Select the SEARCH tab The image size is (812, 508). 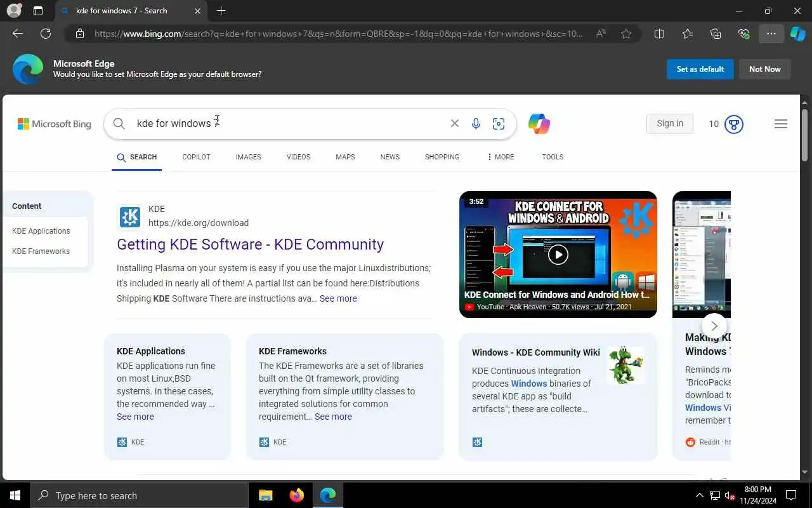137,157
